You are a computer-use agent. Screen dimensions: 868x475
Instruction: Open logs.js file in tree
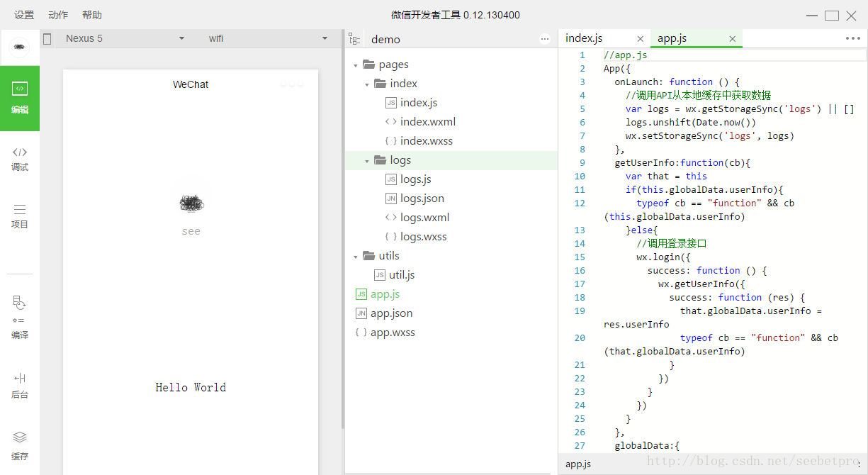pyautogui.click(x=408, y=179)
